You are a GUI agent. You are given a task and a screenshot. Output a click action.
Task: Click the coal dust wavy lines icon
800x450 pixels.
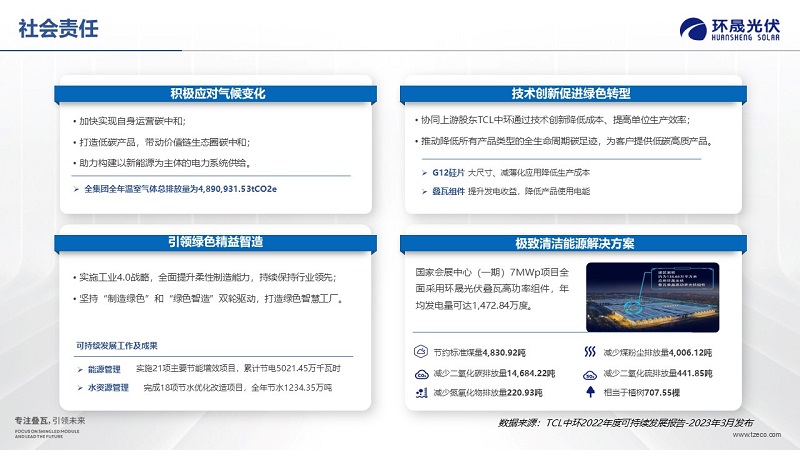point(590,352)
